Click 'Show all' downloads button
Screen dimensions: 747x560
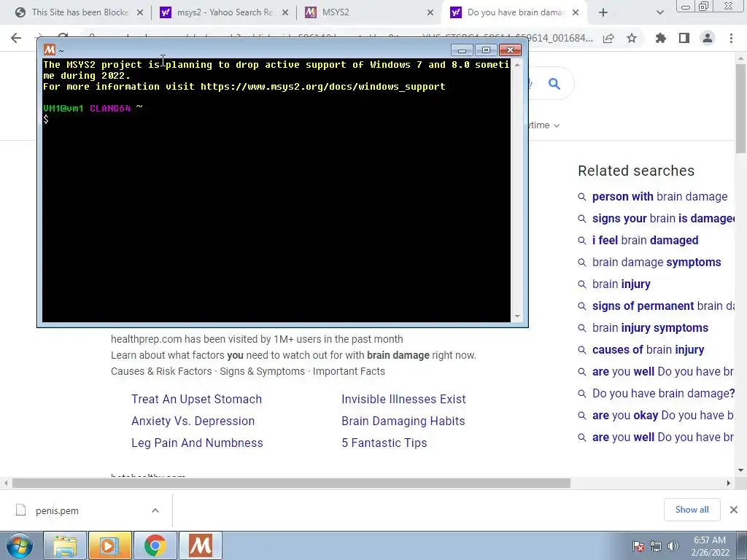coord(692,510)
